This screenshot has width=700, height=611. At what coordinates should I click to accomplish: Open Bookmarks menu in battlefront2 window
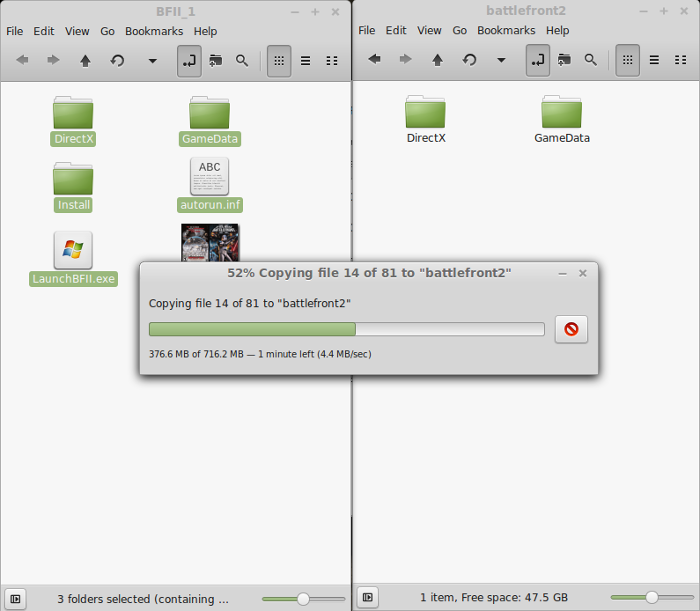[x=506, y=30]
